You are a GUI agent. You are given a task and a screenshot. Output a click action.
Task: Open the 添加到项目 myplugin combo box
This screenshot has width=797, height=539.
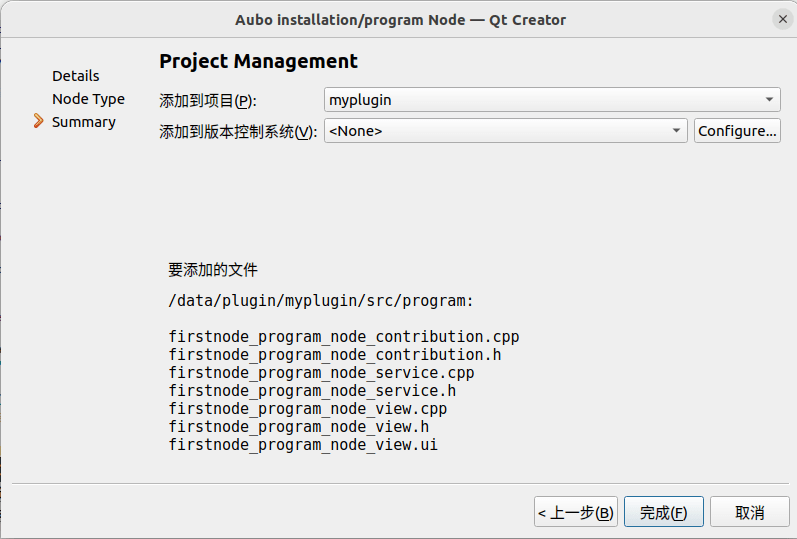(552, 100)
